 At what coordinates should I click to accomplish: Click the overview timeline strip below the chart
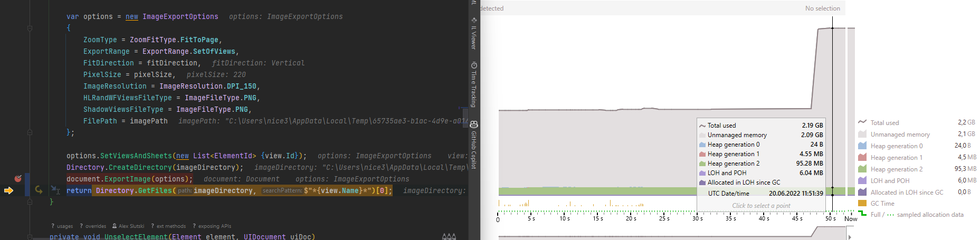coord(672,233)
